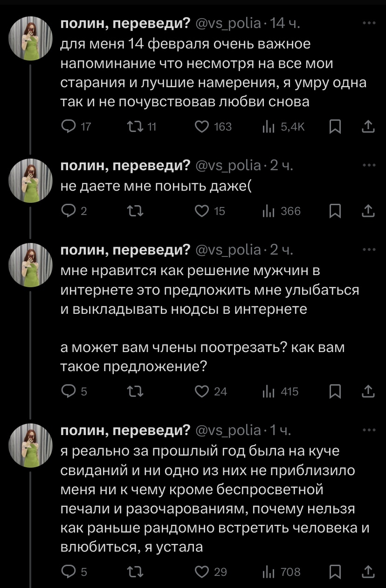Bookmark the tweet with 415 views

(334, 391)
